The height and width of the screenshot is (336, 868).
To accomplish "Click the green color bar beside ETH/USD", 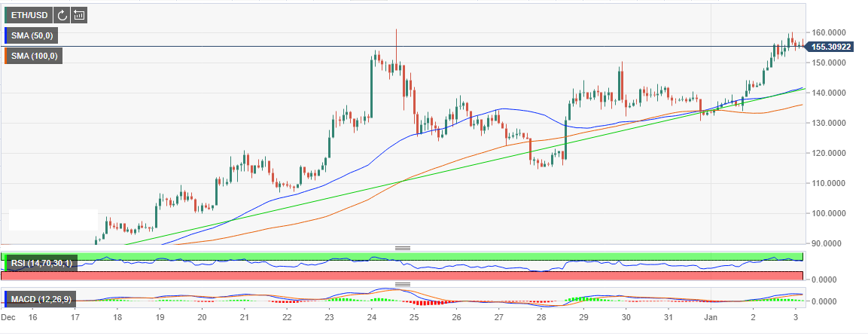I will 5,14.
